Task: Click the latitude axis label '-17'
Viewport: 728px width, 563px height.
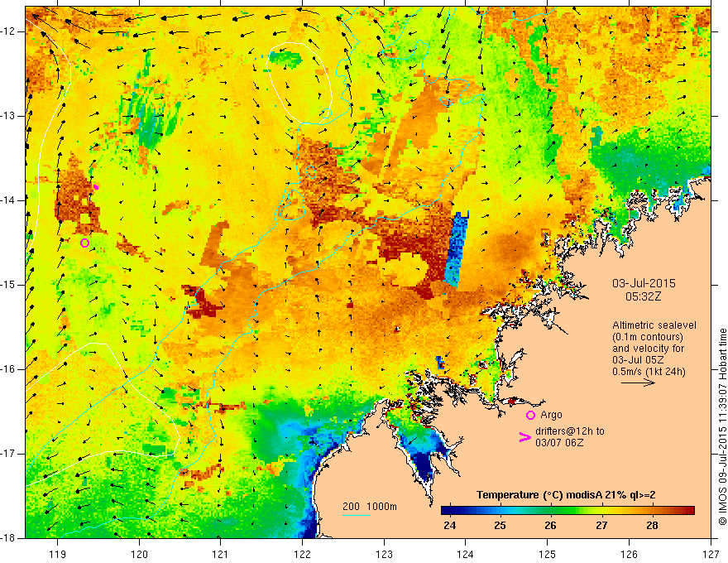Action: pos(9,454)
